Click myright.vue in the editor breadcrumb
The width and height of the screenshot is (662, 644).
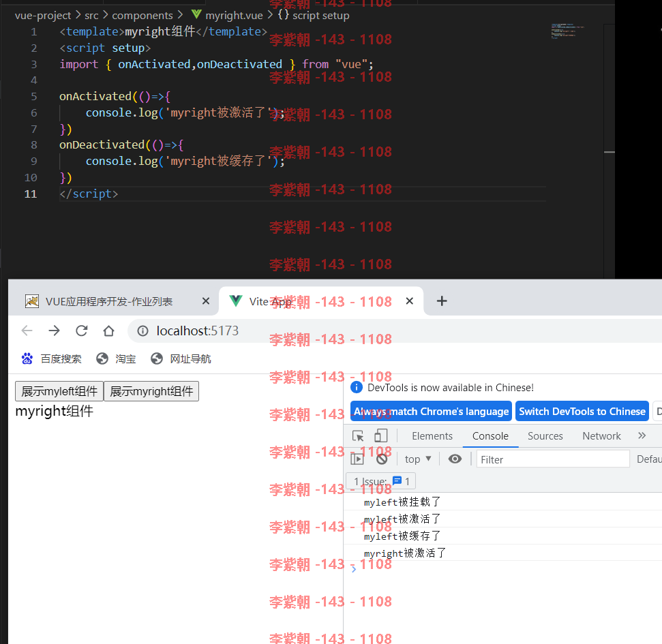click(234, 16)
